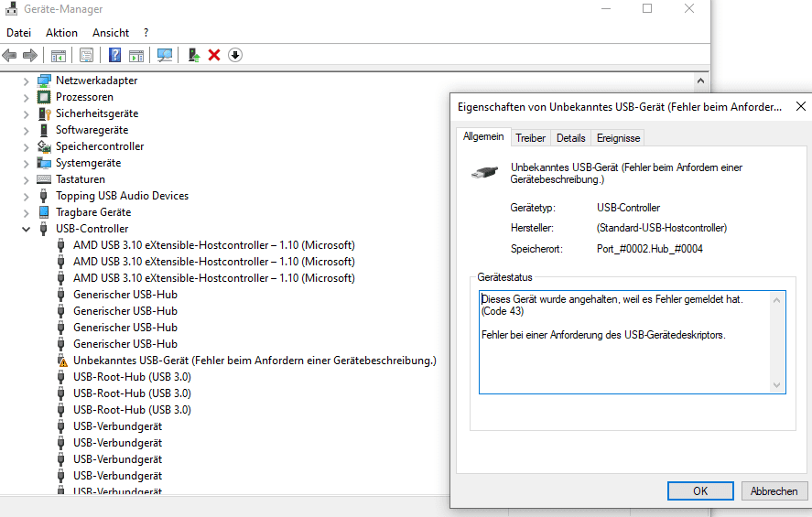This screenshot has width=812, height=517.
Task: Click the forward arrow toolbar icon
Action: pyautogui.click(x=30, y=55)
